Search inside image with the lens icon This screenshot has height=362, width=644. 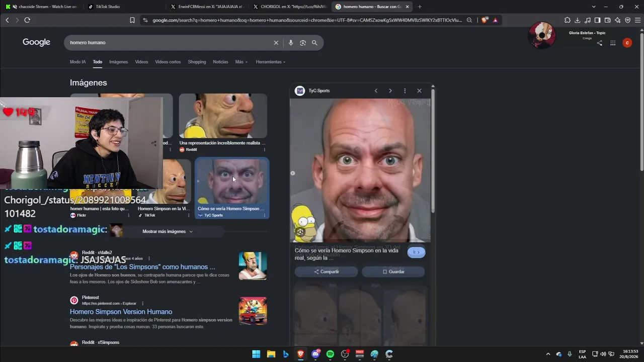click(300, 232)
